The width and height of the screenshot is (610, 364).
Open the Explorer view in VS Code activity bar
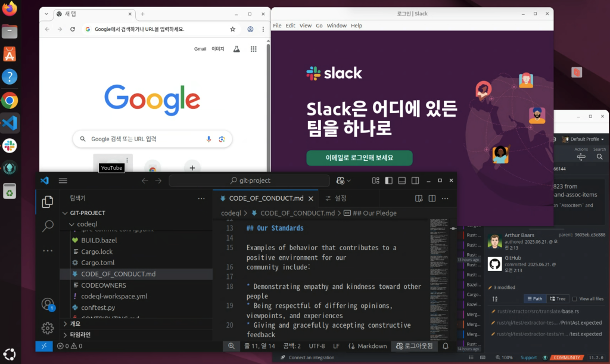click(48, 201)
